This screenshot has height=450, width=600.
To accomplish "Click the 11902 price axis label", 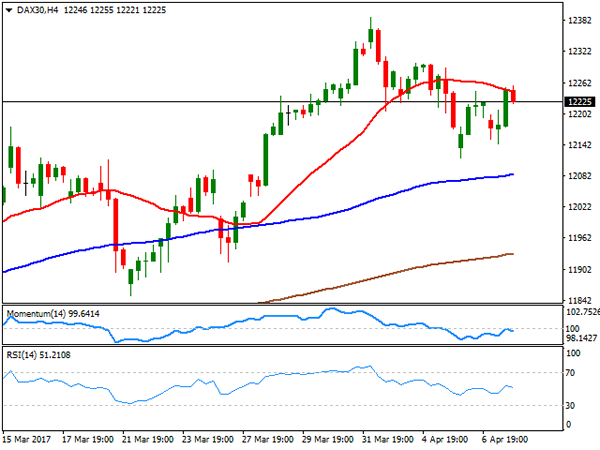I will [580, 269].
